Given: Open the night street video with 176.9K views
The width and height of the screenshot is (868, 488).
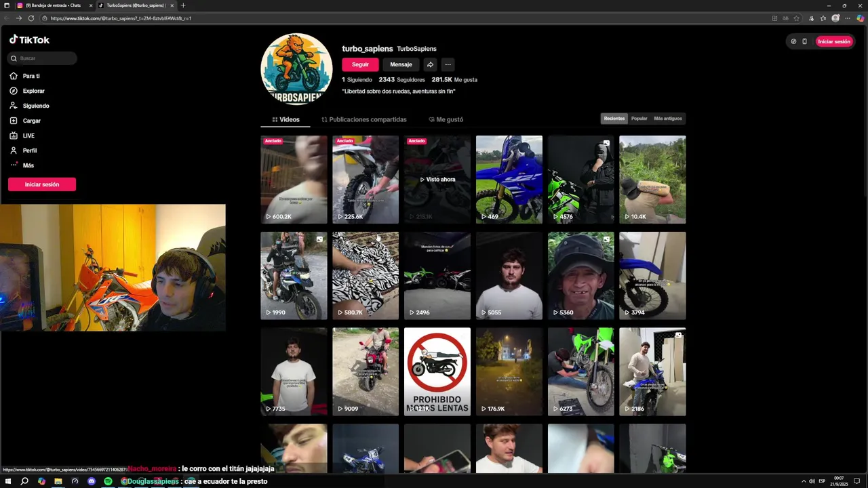Looking at the screenshot, I should (x=509, y=372).
